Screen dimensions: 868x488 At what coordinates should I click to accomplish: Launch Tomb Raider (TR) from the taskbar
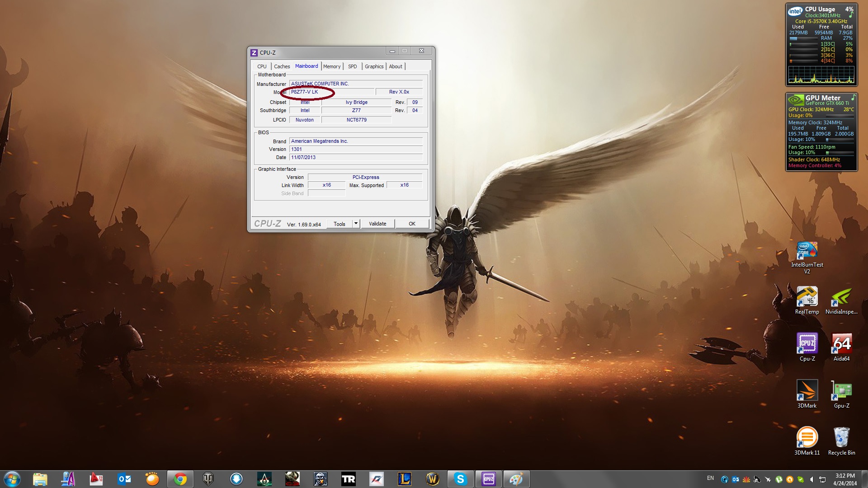click(348, 479)
